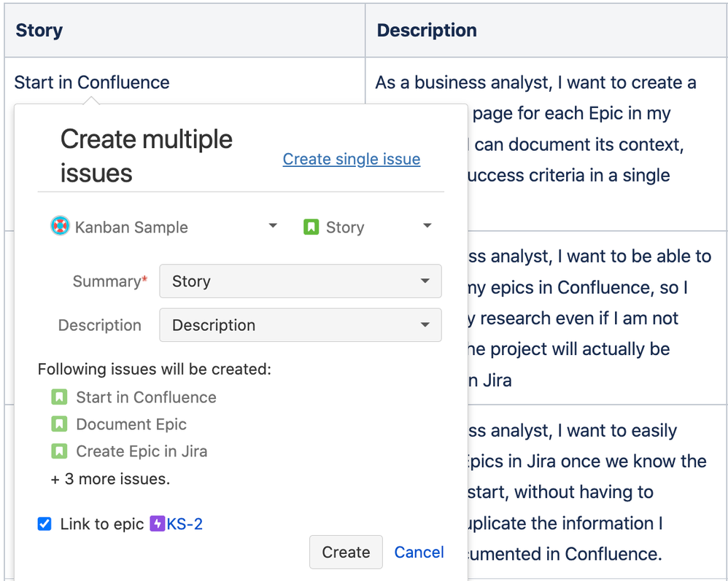Open the Story issue type dropdown

point(368,227)
